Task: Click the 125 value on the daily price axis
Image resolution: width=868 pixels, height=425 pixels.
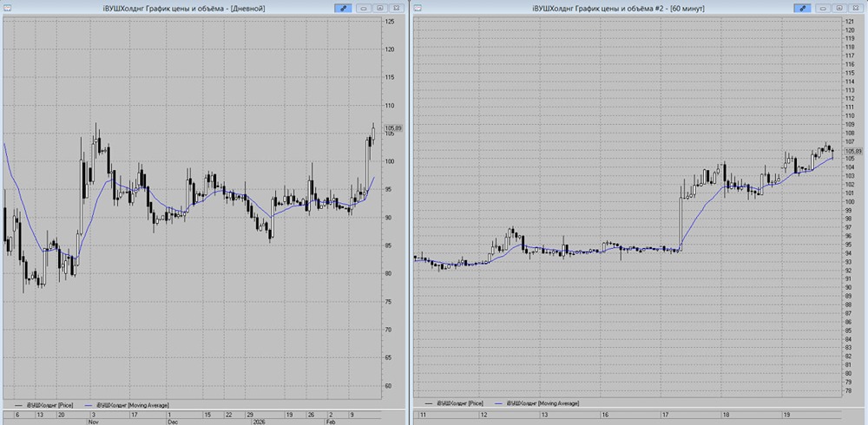Action: pyautogui.click(x=390, y=21)
